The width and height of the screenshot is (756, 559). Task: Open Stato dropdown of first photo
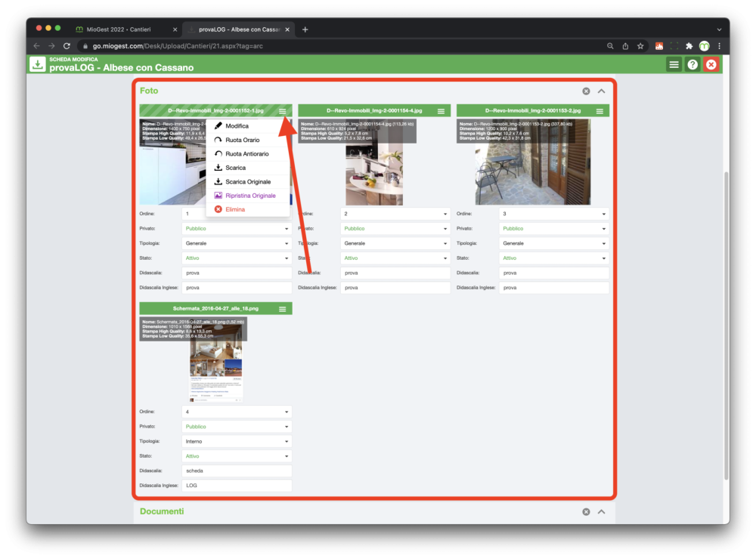[x=237, y=258]
